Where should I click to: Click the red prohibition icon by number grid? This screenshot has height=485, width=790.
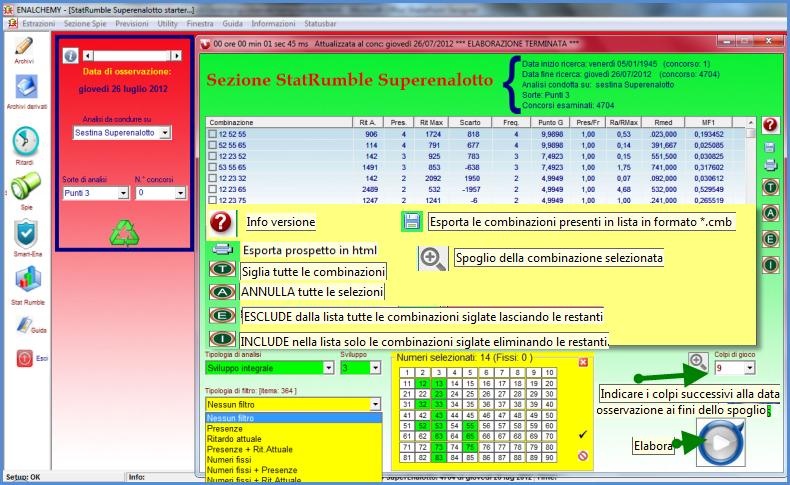click(583, 456)
